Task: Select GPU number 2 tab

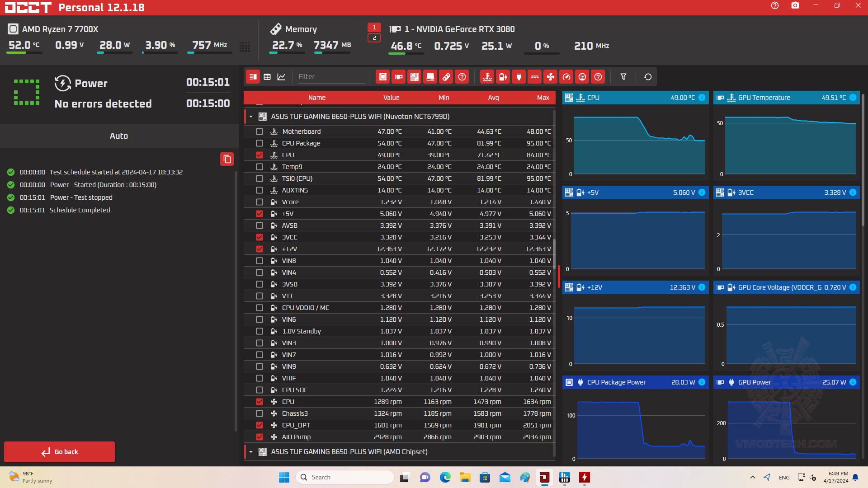Action: (374, 38)
